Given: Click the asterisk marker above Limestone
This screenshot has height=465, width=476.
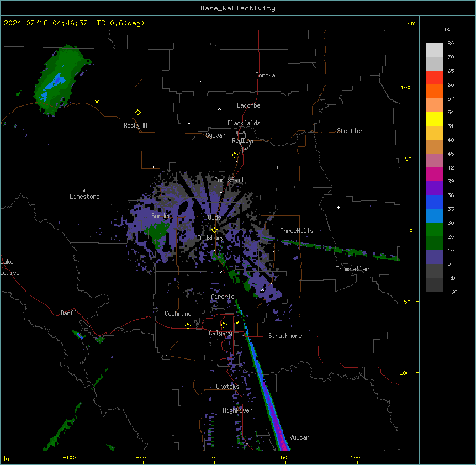Looking at the screenshot, I should coord(84,191).
